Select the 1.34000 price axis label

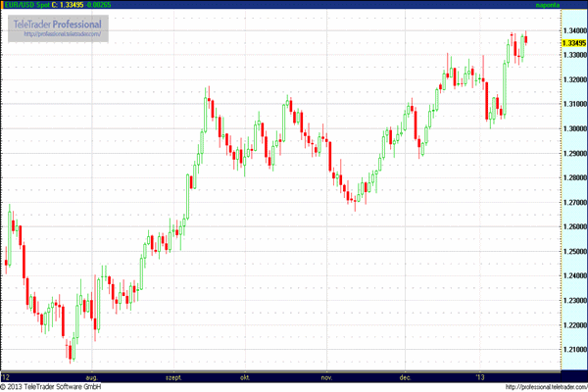[575, 30]
